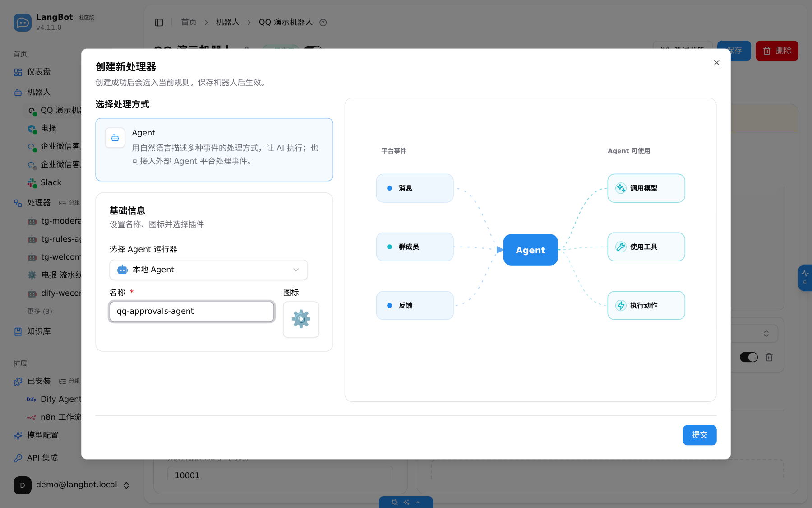Click the central Agent node in diagram
The height and width of the screenshot is (508, 812).
(x=531, y=250)
